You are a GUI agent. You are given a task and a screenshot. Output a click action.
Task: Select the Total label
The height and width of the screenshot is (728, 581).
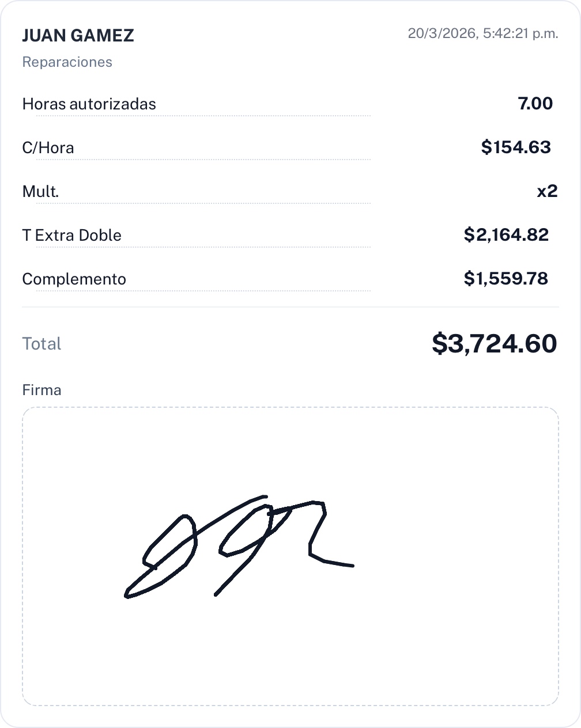[41, 344]
